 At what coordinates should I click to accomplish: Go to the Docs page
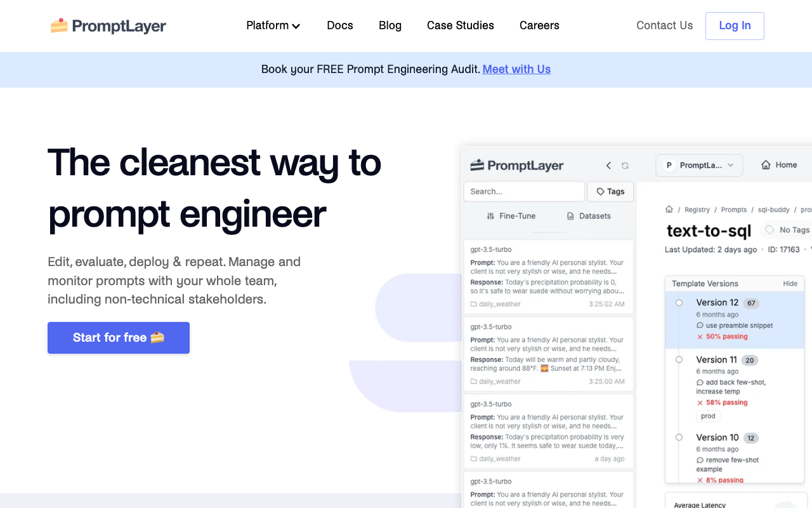tap(340, 25)
